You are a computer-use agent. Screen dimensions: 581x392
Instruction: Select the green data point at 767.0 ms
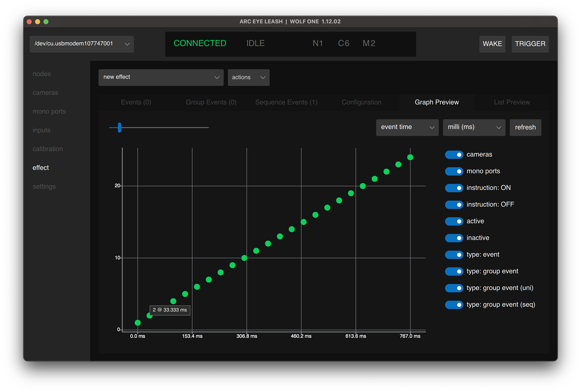(410, 157)
